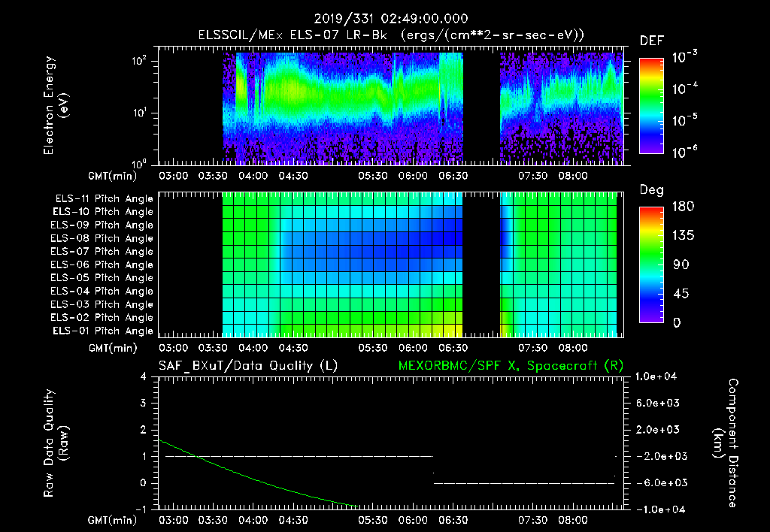770x532 pixels.
Task: Click the 10^2 tick on the electron energy axis
Action: 139,61
